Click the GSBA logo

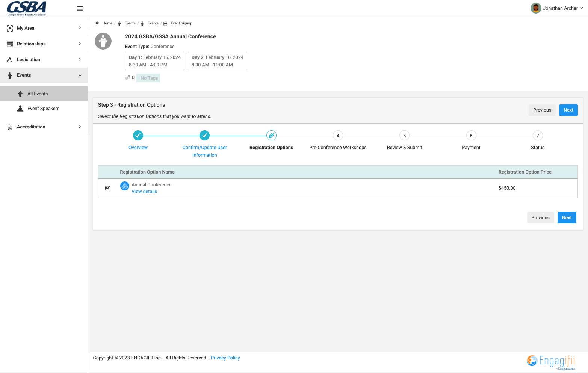click(27, 8)
